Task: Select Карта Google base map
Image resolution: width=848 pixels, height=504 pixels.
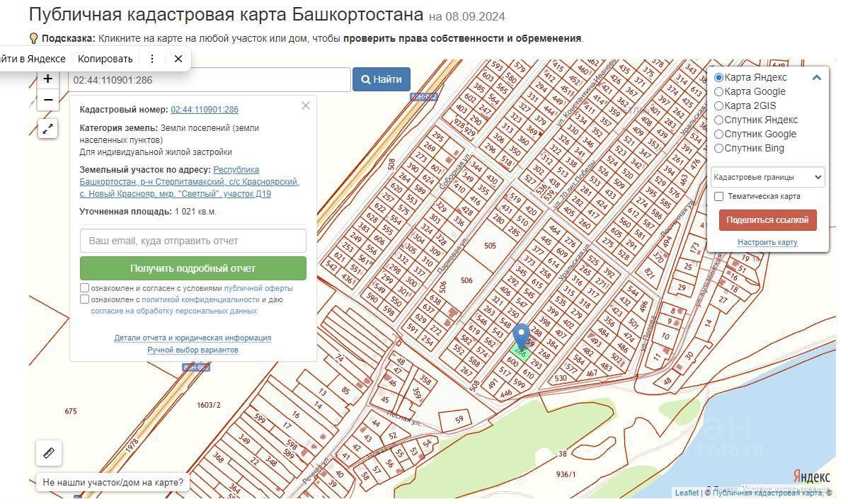Action: point(718,91)
